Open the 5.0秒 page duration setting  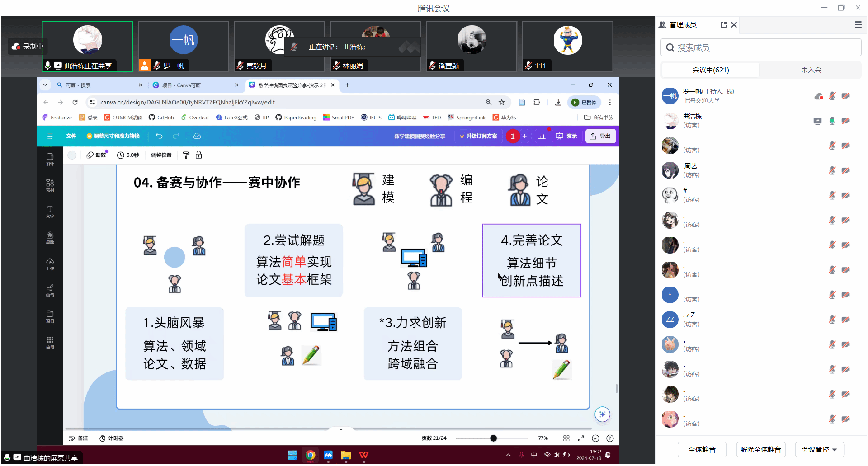point(128,155)
